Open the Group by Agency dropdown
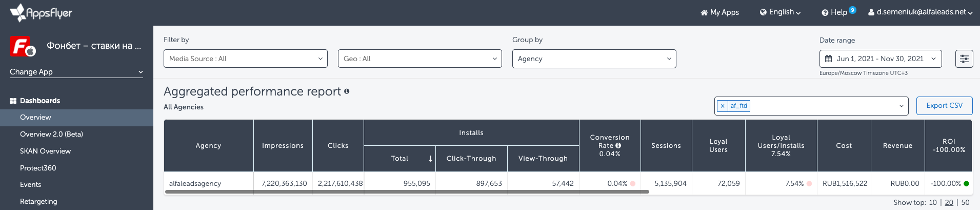The height and width of the screenshot is (210, 980). coord(594,59)
